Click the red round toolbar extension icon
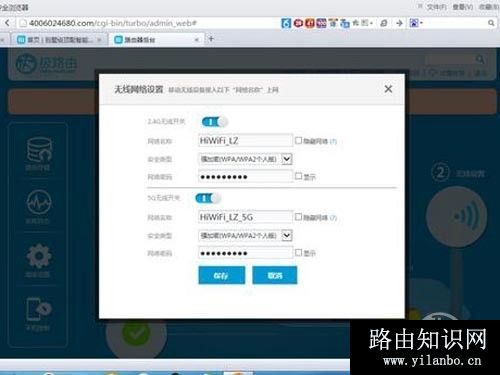 [x=298, y=23]
